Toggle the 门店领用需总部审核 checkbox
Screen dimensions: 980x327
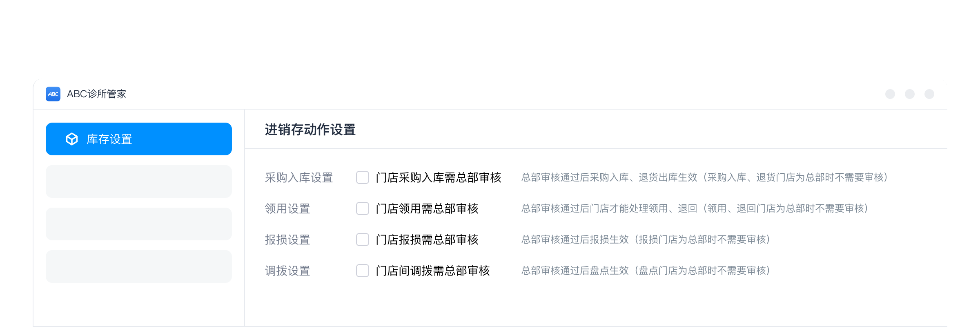click(363, 208)
